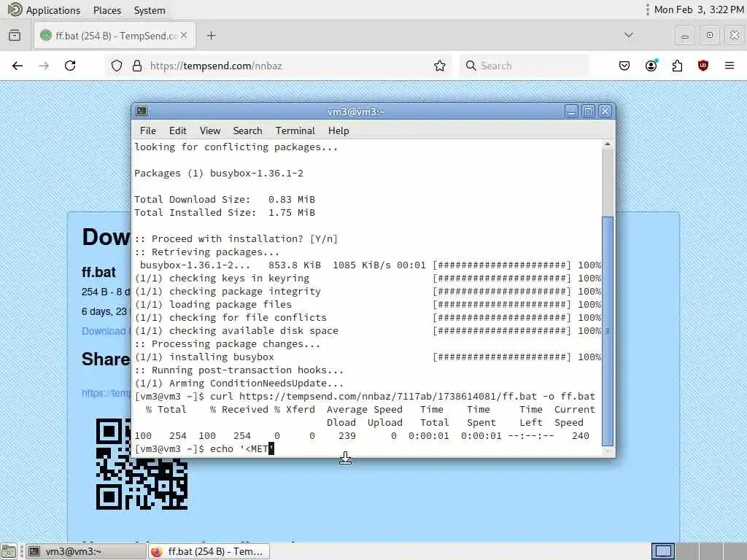Open the Firefox hamburger menu

[729, 66]
